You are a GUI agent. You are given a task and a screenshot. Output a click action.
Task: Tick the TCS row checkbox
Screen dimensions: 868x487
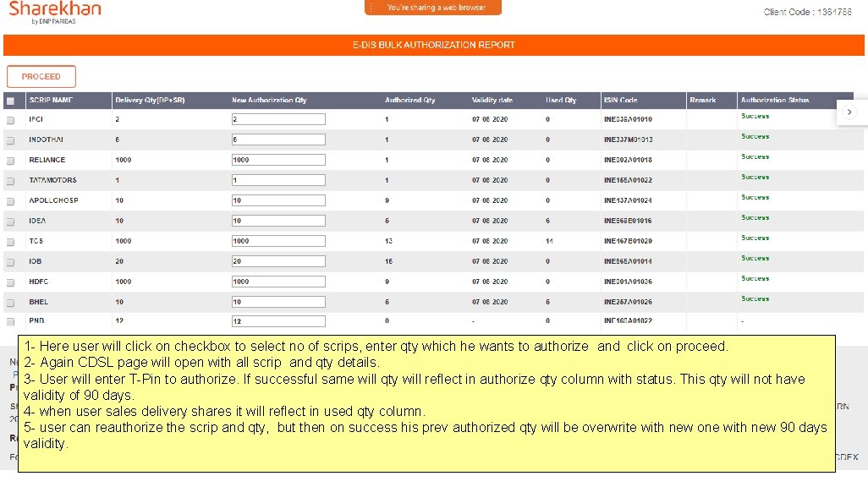coord(10,242)
